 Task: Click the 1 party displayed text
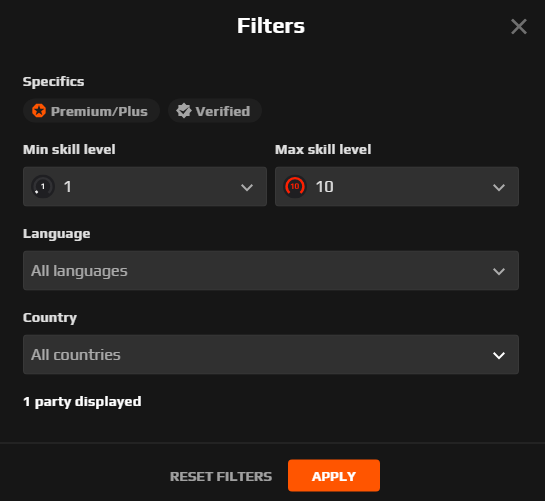coord(82,402)
